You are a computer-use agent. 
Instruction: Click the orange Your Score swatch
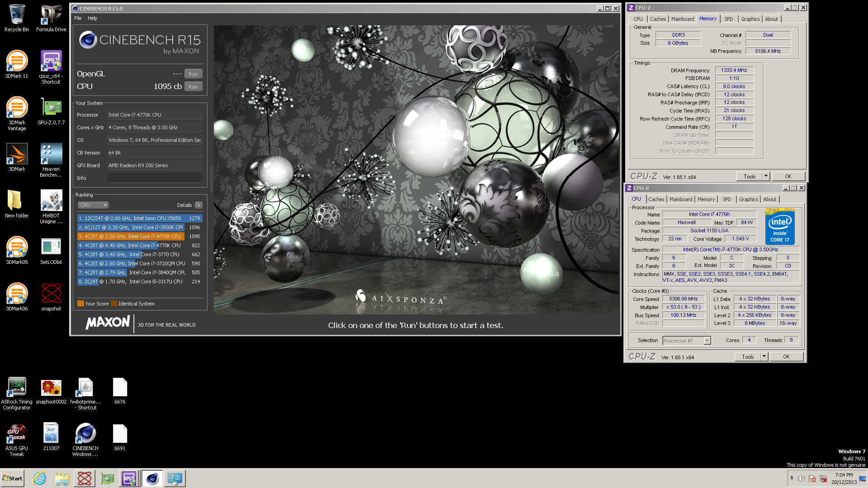click(80, 304)
